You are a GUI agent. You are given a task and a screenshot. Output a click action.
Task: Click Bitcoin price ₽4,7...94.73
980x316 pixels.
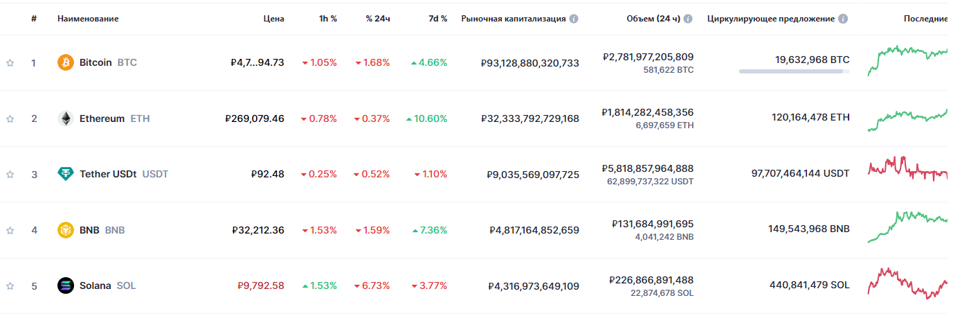[257, 62]
